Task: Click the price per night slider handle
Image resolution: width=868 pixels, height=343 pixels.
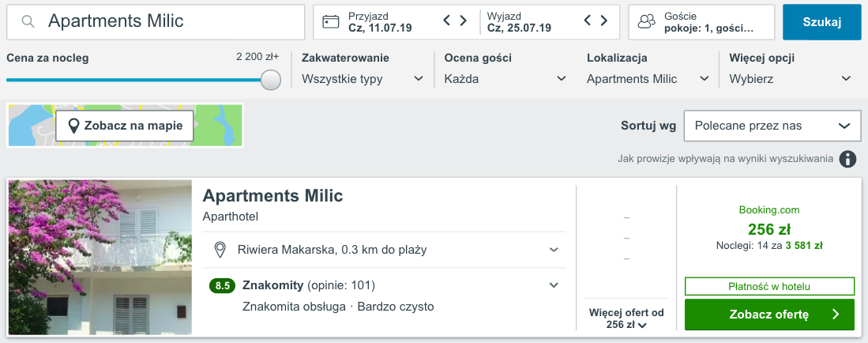Action: 271,80
